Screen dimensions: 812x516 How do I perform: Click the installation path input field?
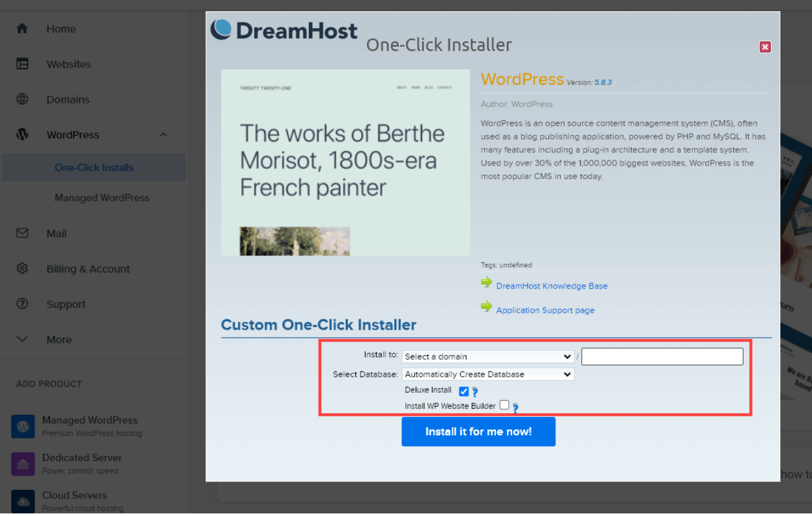click(x=662, y=356)
